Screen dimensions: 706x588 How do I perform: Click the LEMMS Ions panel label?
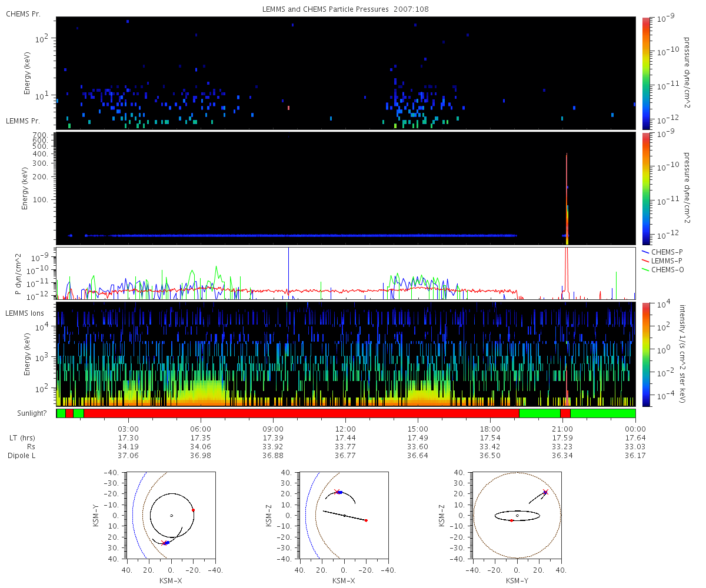[x=24, y=312]
